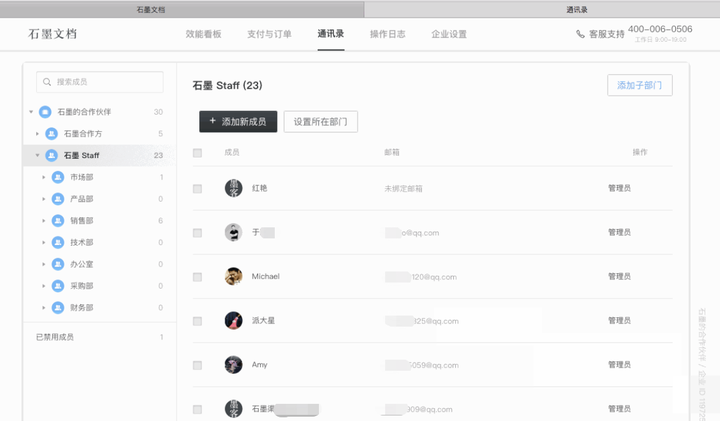Click the avatar in the 石墨 member row

[x=233, y=409]
